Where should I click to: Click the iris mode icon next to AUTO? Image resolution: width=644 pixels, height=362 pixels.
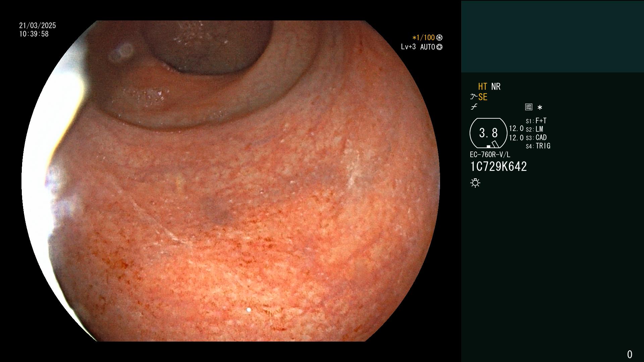pos(439,47)
